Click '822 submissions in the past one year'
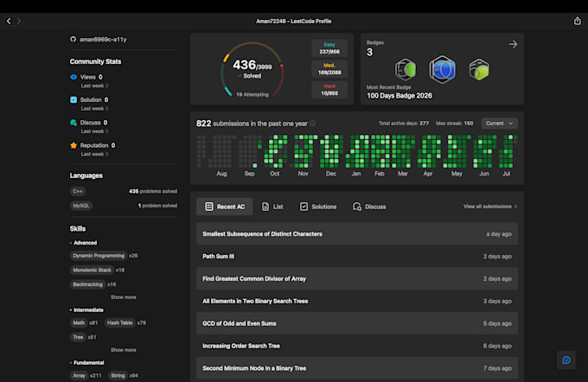This screenshot has width=588, height=382. [252, 124]
